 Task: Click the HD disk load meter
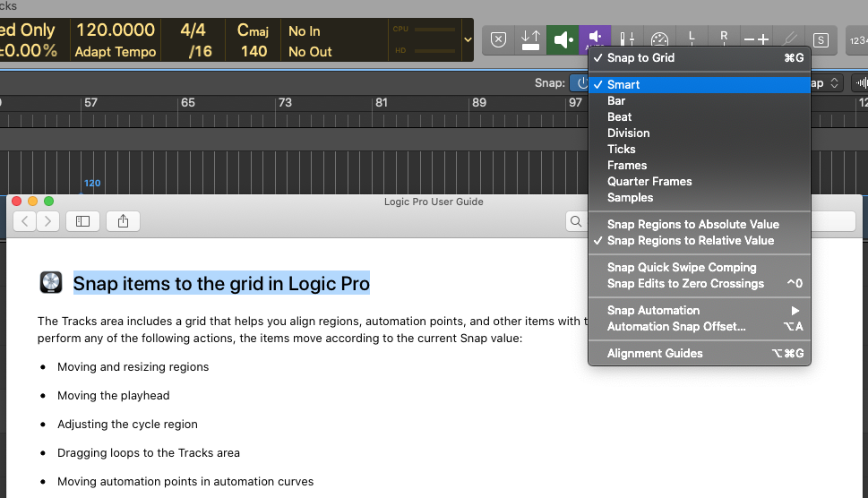425,50
